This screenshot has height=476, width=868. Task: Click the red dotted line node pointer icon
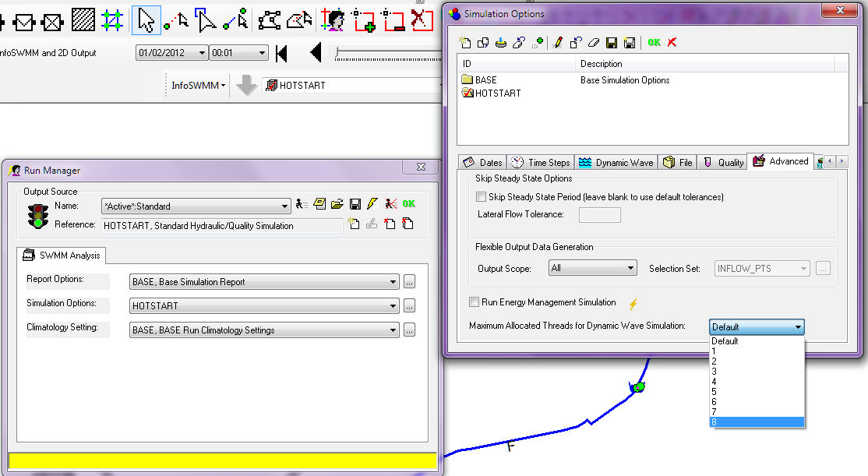click(176, 21)
